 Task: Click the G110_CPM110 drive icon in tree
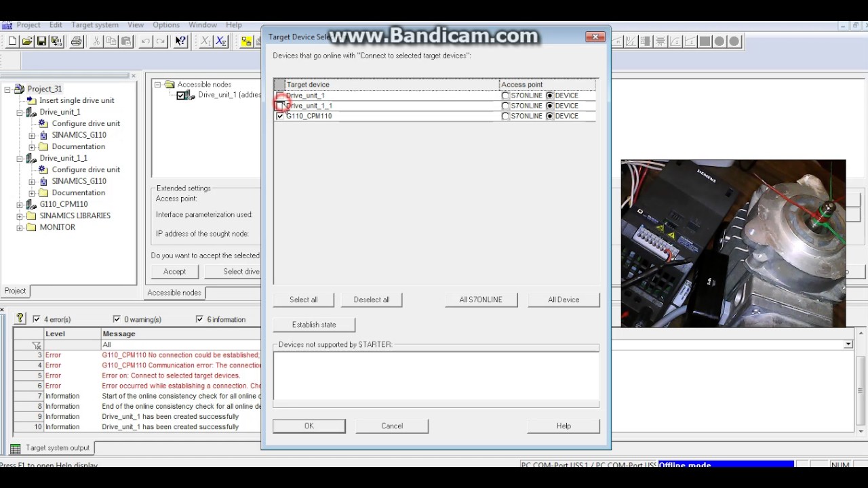tap(31, 204)
